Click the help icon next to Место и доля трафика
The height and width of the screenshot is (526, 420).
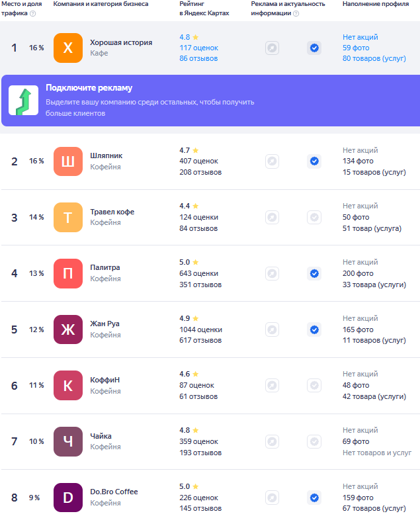click(x=32, y=13)
